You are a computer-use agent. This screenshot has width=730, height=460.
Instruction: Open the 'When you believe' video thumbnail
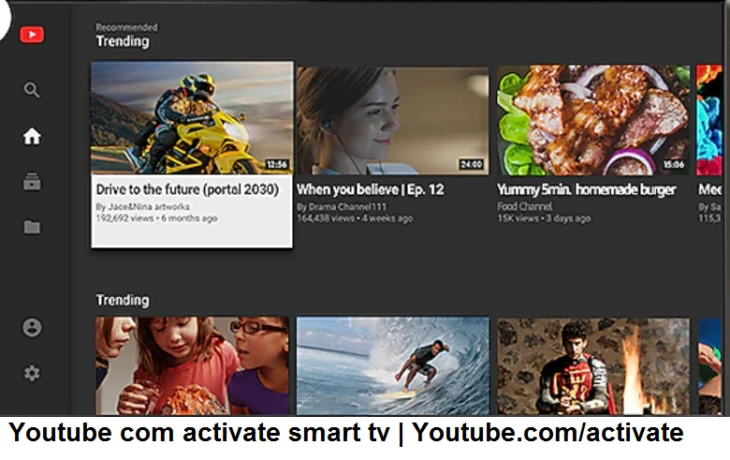[x=392, y=120]
